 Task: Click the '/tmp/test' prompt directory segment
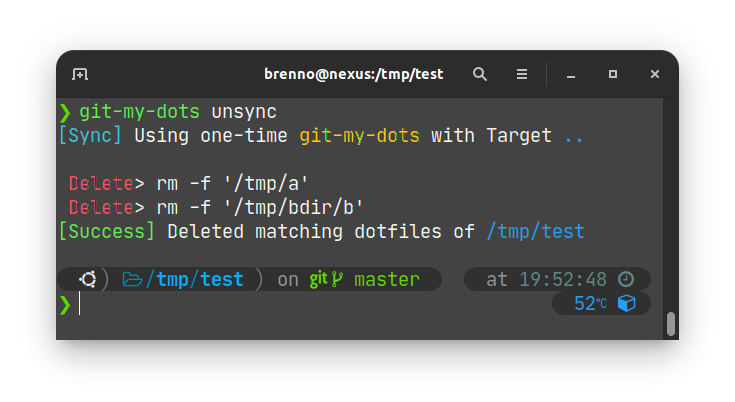tap(195, 280)
